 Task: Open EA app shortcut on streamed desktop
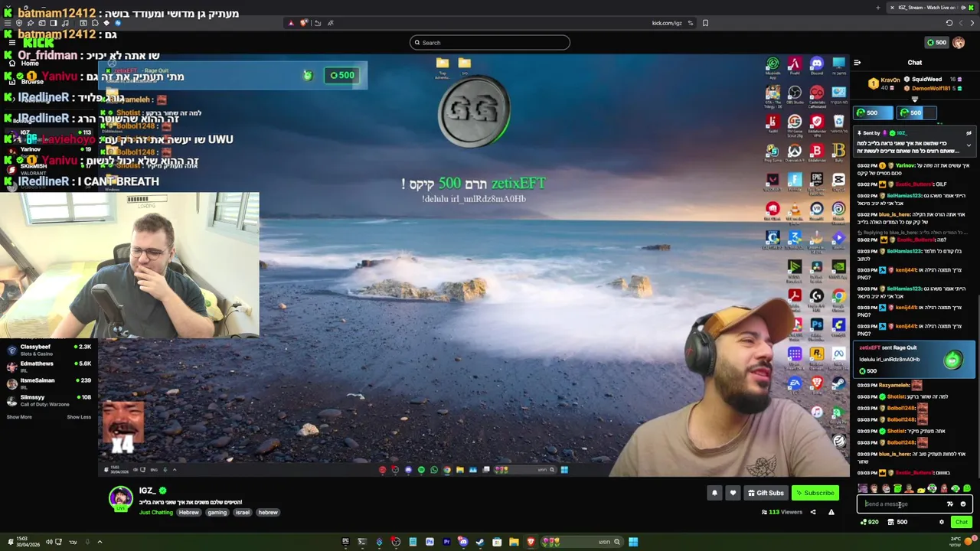coord(795,383)
